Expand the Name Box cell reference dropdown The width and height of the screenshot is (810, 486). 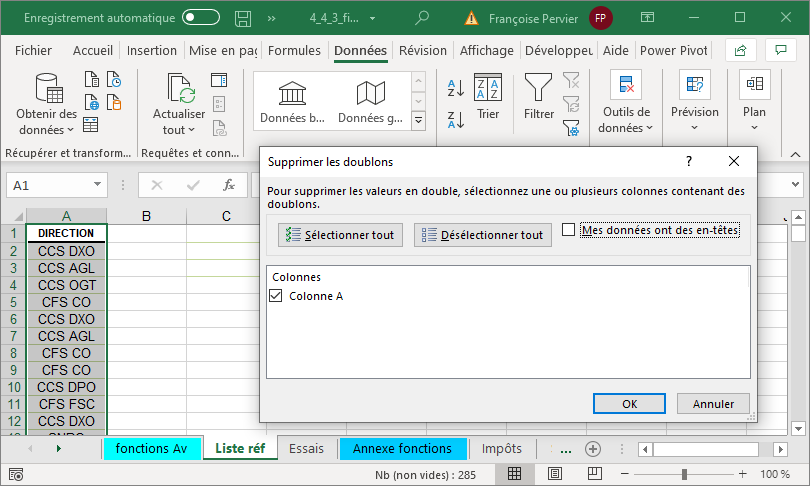click(97, 185)
